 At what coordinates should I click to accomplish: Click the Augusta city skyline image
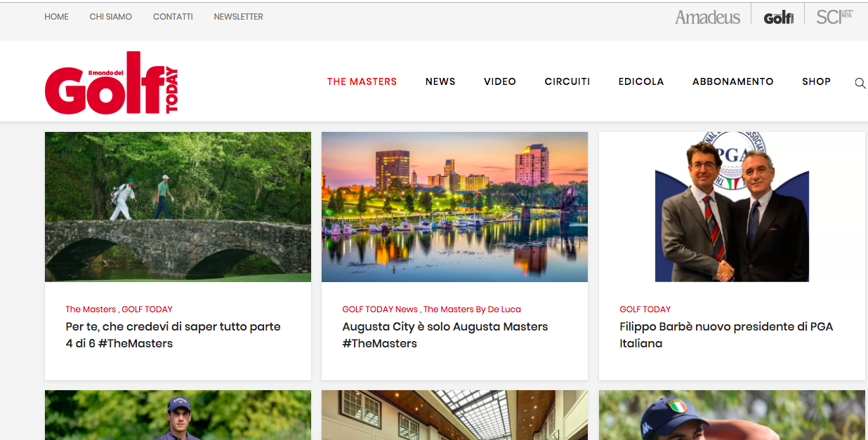(454, 207)
